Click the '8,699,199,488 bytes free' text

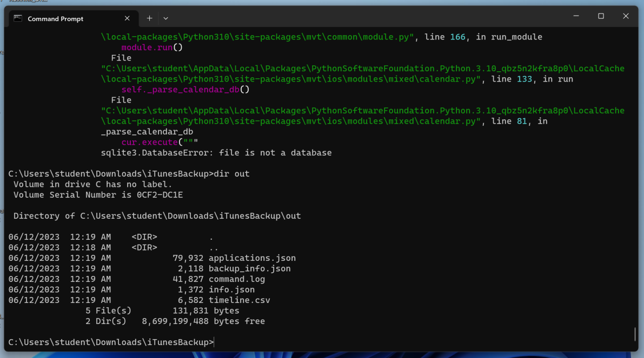tap(203, 321)
